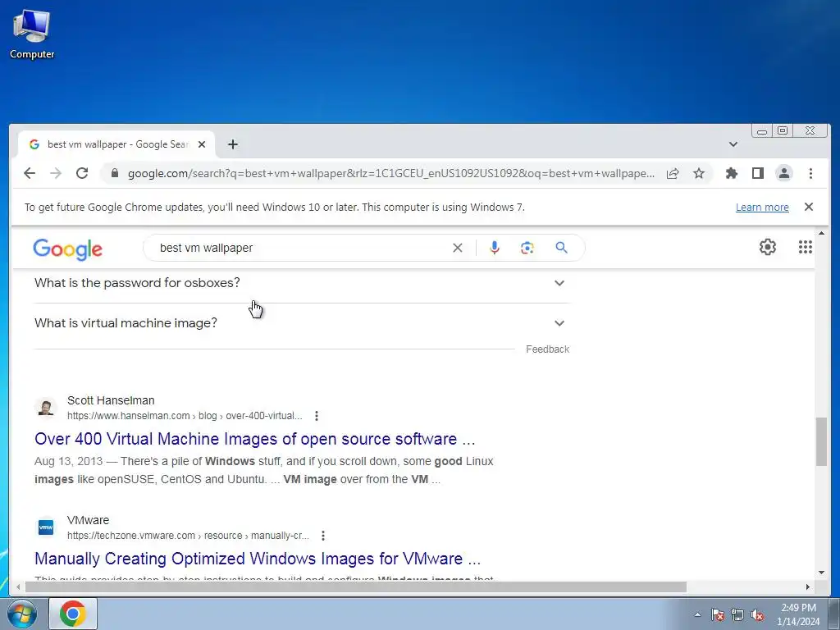The image size is (840, 630).
Task: Open the Action Center flag icon
Action: coord(718,614)
